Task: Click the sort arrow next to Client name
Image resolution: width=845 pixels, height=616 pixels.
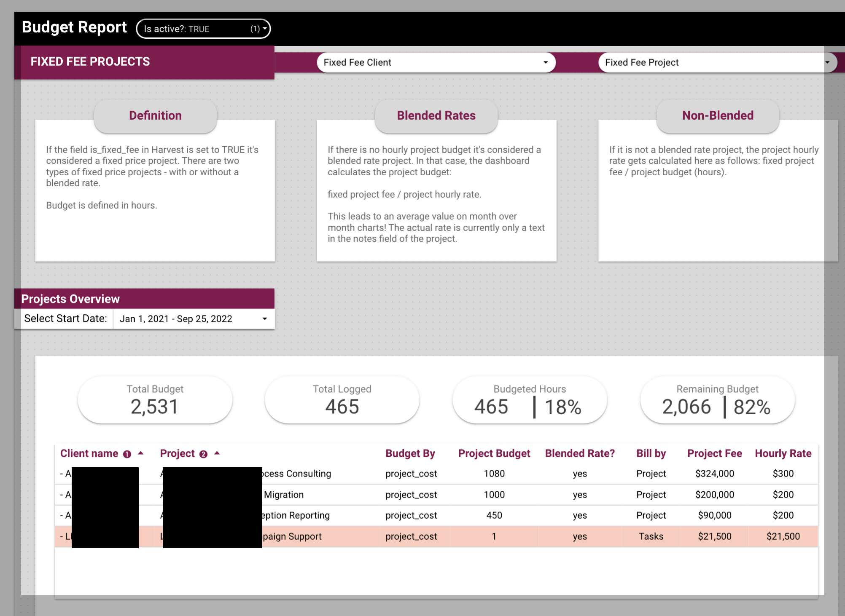Action: click(140, 453)
